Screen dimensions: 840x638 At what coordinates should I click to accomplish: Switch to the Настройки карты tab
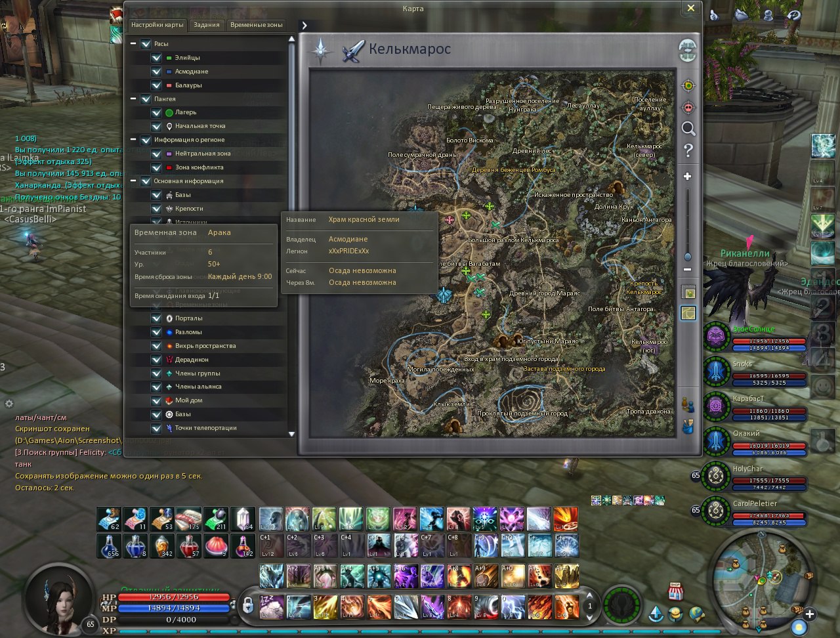coord(157,25)
